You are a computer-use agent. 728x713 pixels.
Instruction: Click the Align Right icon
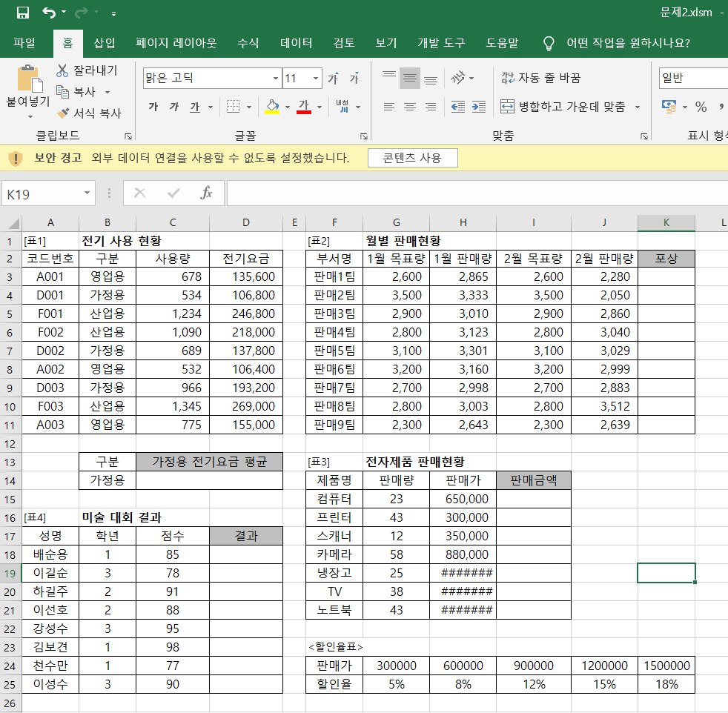click(431, 107)
